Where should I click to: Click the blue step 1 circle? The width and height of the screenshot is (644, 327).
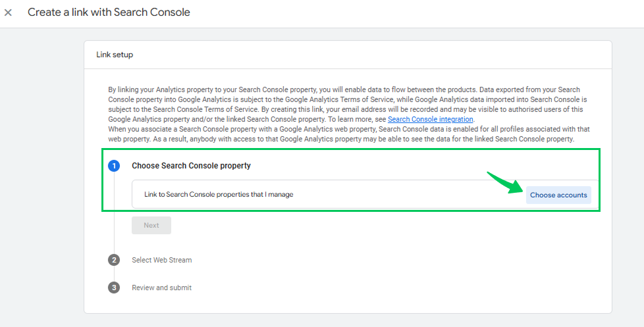pyautogui.click(x=114, y=166)
